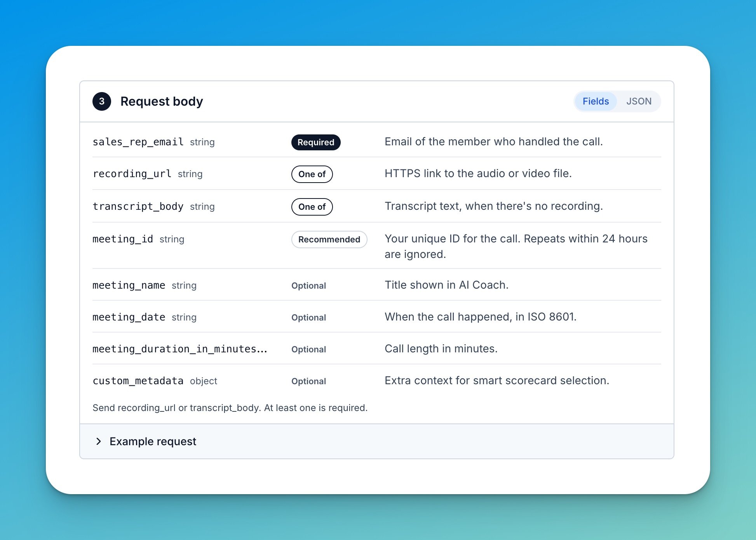Click the Required badge for sales_rep_email

[x=316, y=142]
